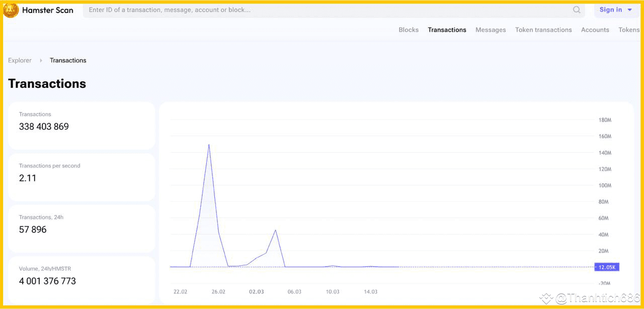Open the Tokens tab
Screen dimensions: 644x309
pyautogui.click(x=629, y=30)
